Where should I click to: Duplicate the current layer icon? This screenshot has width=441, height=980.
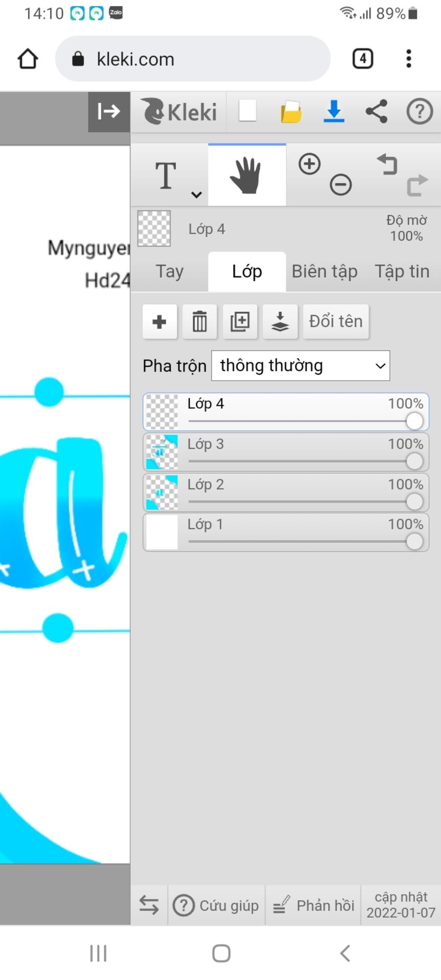(240, 322)
